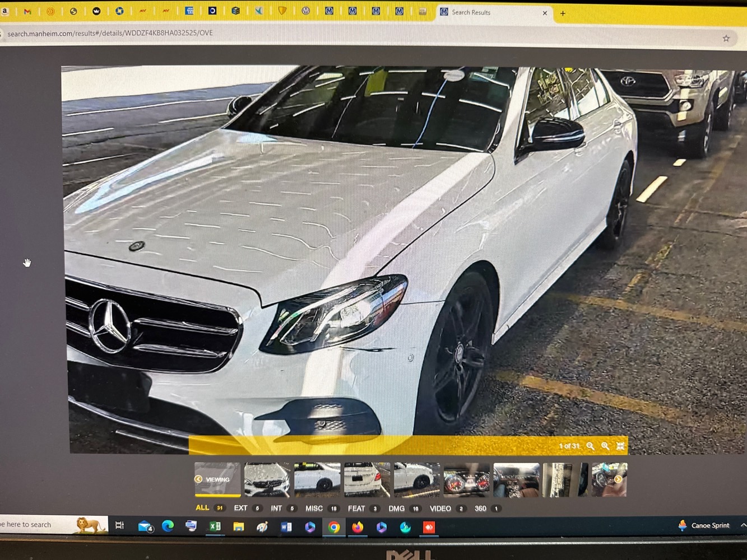Image resolution: width=747 pixels, height=560 pixels.
Task: Open a new browser tab
Action: [x=563, y=13]
